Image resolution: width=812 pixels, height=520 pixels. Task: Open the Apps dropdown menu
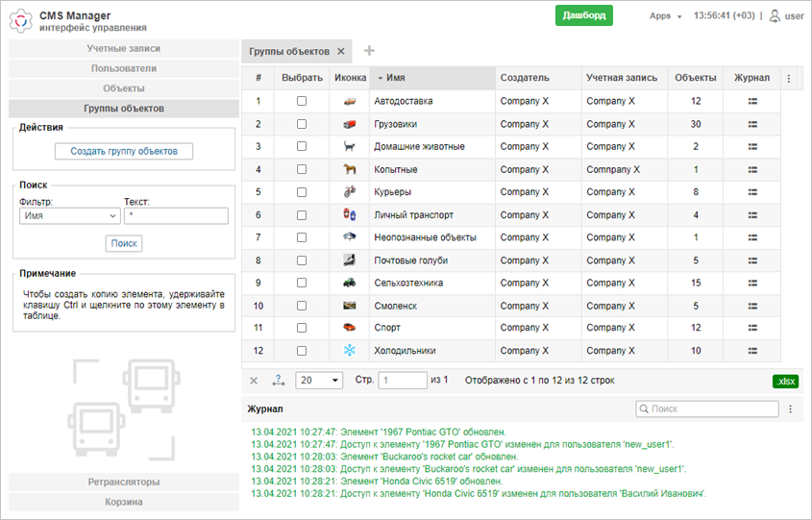tap(665, 16)
